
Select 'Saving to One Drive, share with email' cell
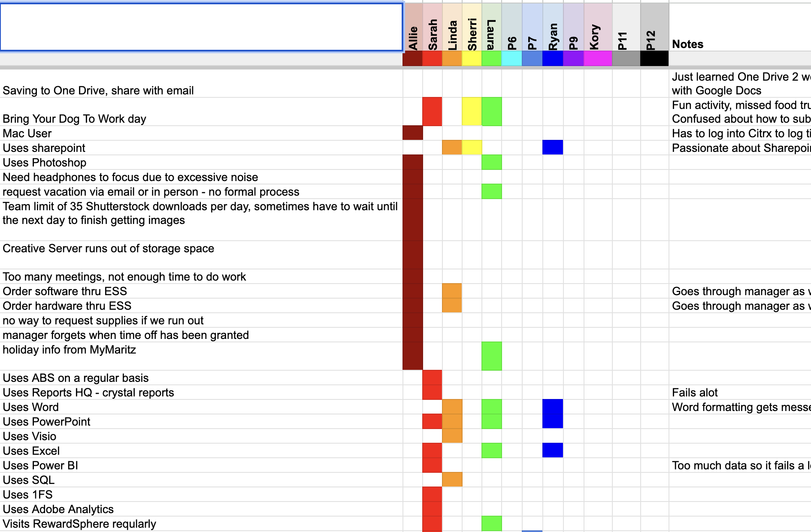201,84
